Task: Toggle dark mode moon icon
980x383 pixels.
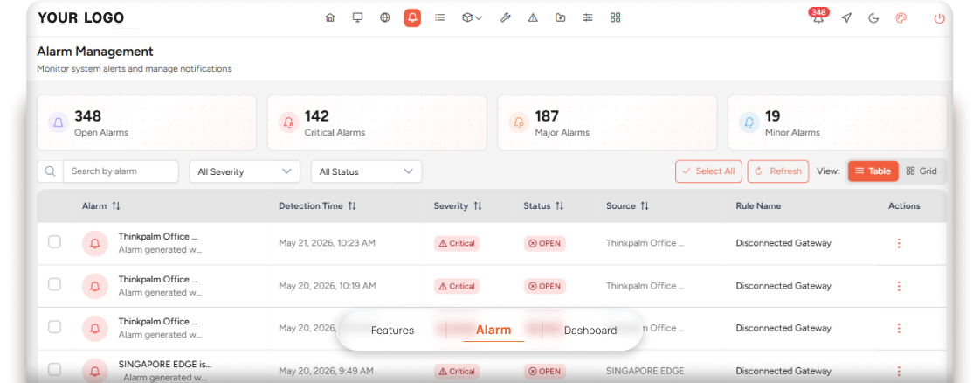Action: click(x=873, y=18)
